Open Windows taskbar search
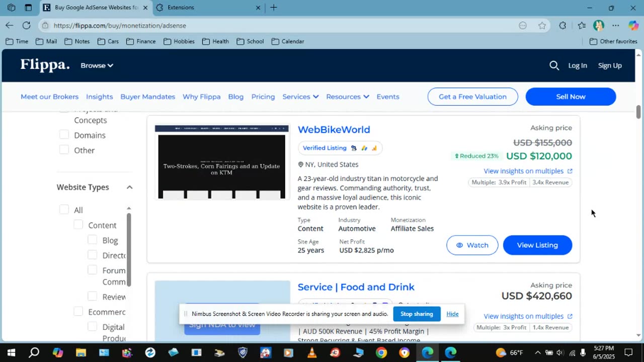Viewport: 644px width, 362px height. pyautogui.click(x=34, y=352)
